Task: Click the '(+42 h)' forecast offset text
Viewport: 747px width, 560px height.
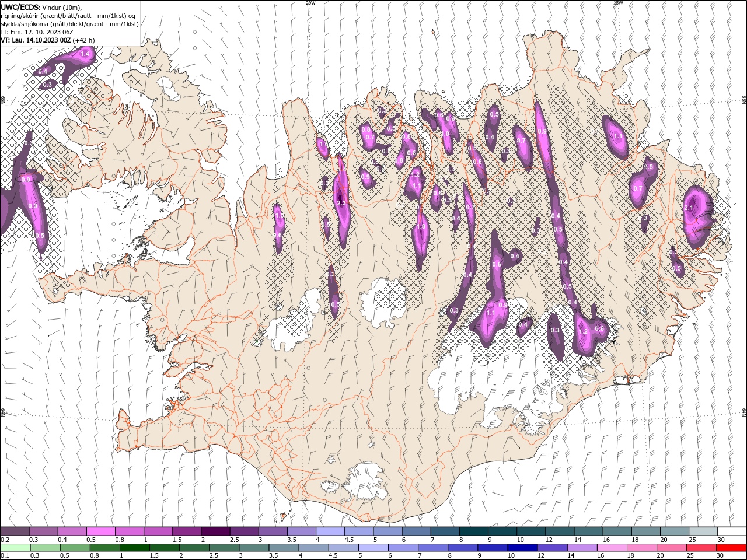Action: click(x=84, y=40)
